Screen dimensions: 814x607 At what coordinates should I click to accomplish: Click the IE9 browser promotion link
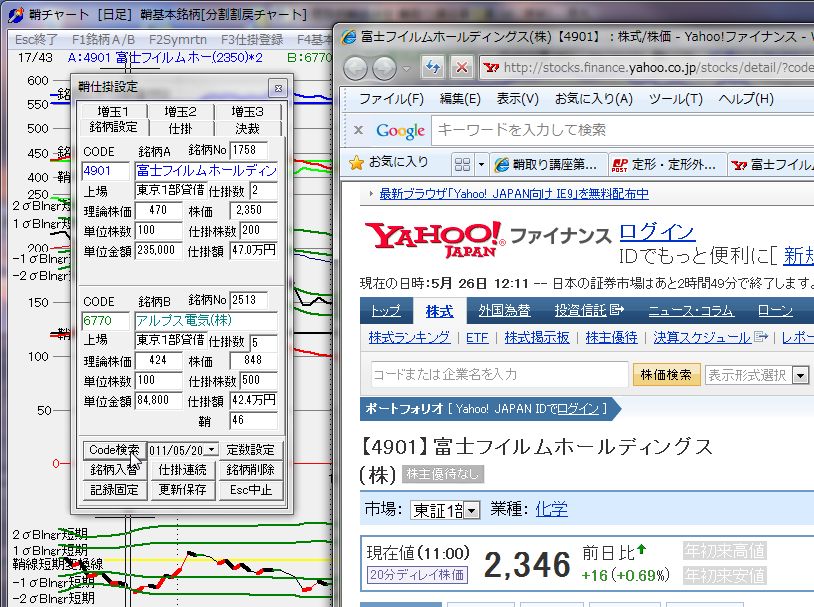[x=514, y=194]
